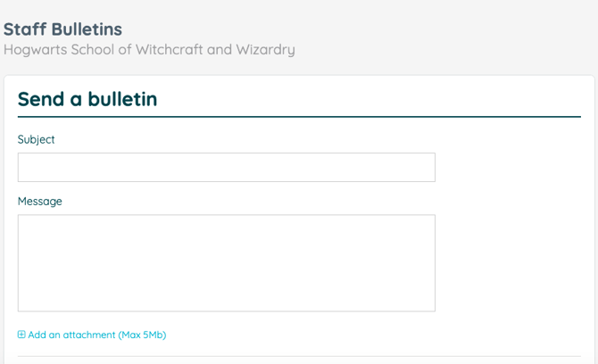Image resolution: width=598 pixels, height=364 pixels.
Task: Click the '(Max 5Mb)' text of attachment link
Action: click(142, 335)
